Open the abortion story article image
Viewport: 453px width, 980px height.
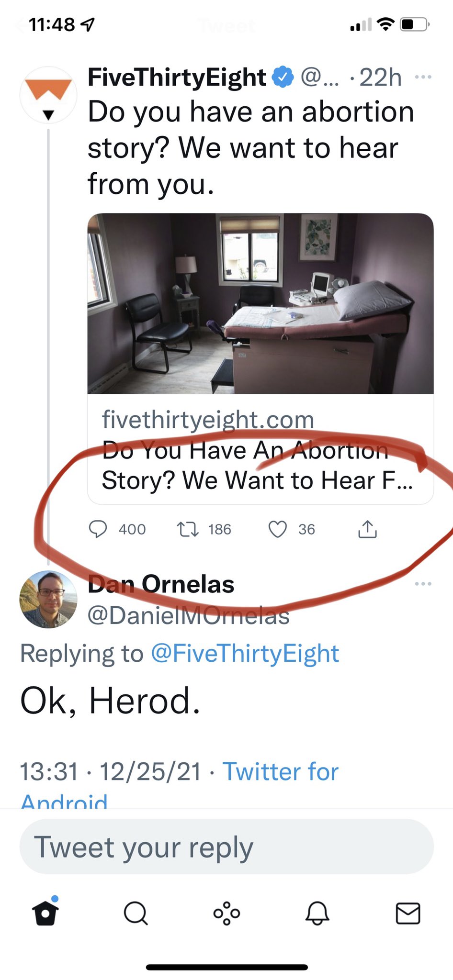(260, 303)
